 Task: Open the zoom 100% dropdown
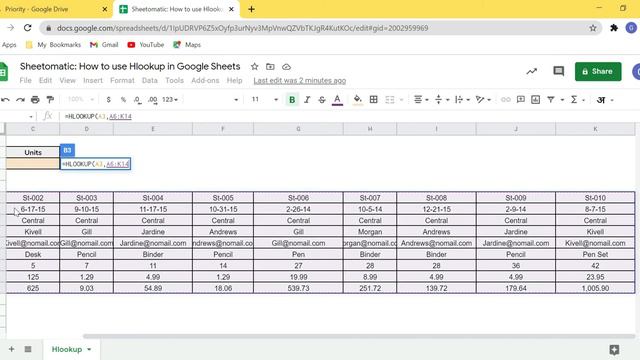(x=81, y=100)
